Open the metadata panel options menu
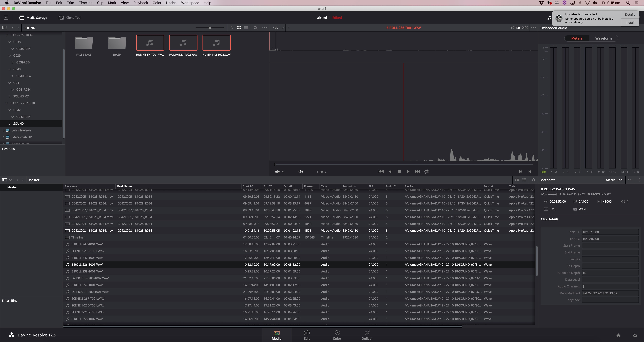Image resolution: width=644 pixels, height=342 pixels. [630, 180]
